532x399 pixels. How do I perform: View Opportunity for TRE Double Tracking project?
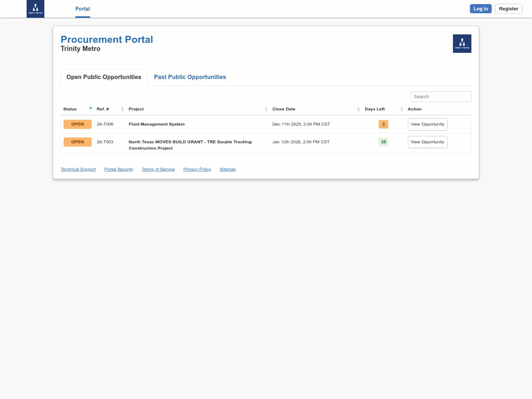point(427,142)
